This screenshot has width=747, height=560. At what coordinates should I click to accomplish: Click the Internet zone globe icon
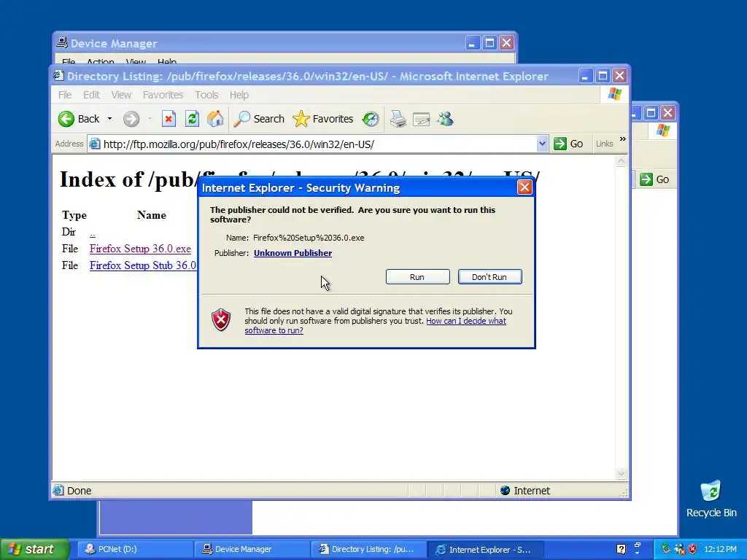coord(505,491)
